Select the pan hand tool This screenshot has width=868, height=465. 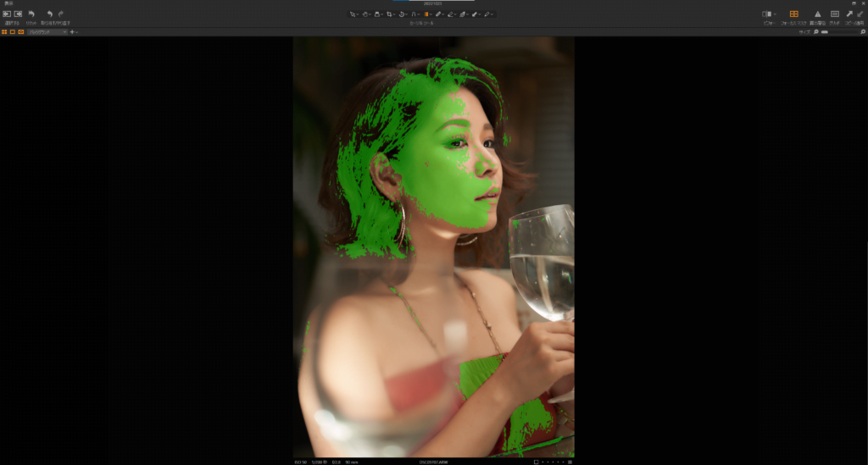365,14
